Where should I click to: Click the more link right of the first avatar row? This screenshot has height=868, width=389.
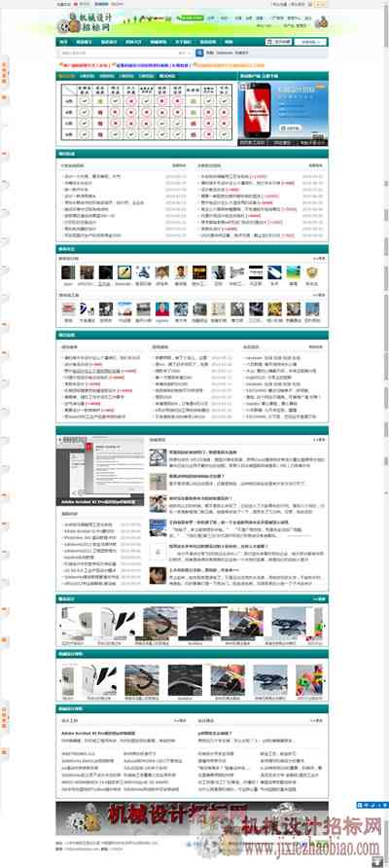pyautogui.click(x=319, y=259)
